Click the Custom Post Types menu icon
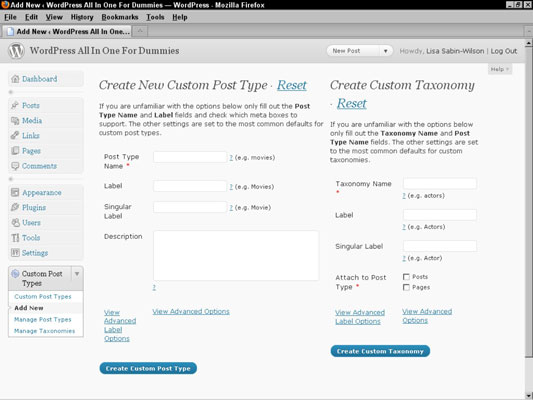 click(x=15, y=274)
